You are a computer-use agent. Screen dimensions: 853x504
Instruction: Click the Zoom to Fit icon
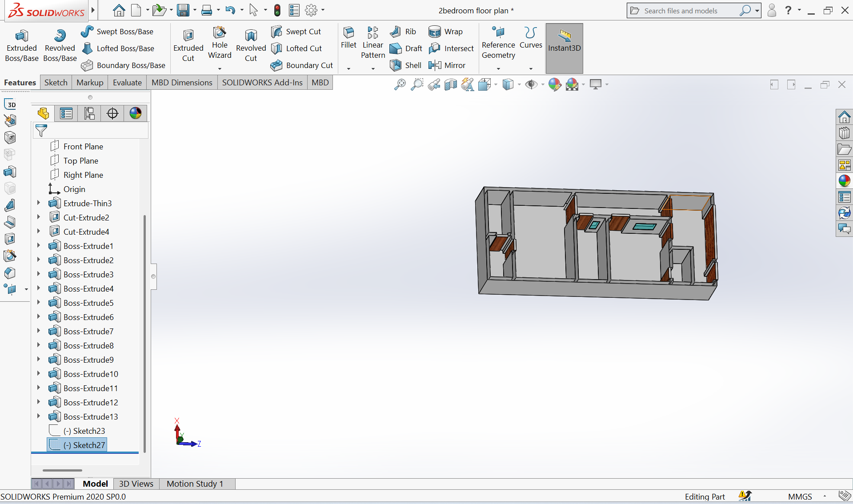[400, 84]
